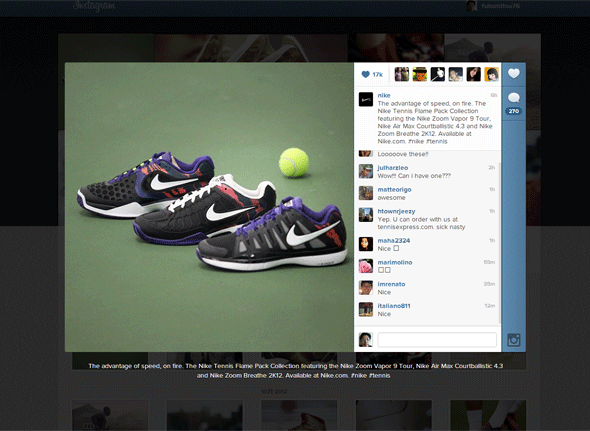Open the nike profile avatar
The width and height of the screenshot is (590, 431).
366,100
